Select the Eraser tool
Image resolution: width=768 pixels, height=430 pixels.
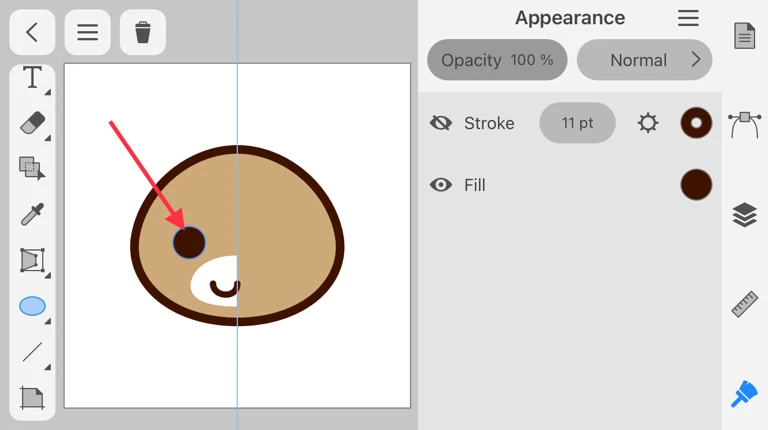coord(32,123)
